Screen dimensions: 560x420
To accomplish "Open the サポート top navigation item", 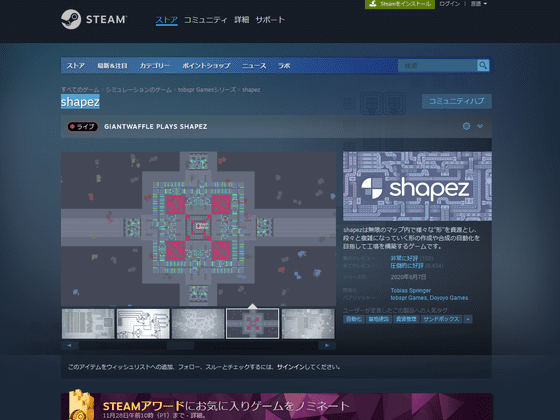I will pos(270,20).
